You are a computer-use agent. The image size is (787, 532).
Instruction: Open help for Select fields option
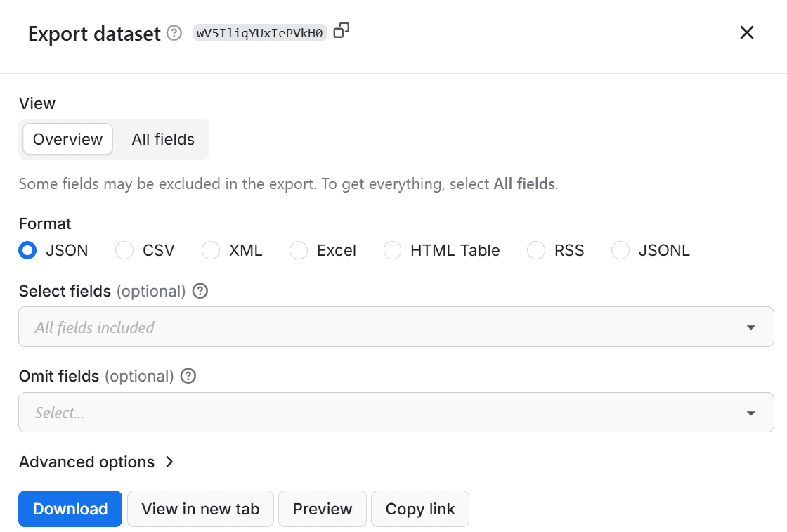coord(200,291)
